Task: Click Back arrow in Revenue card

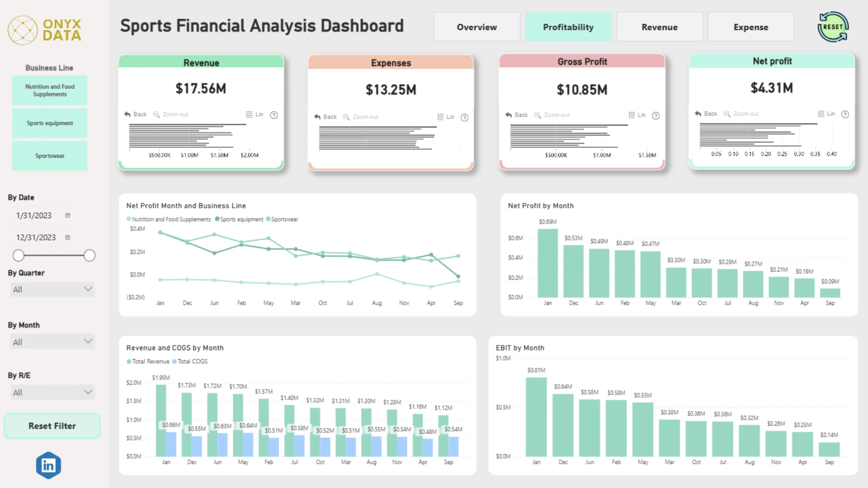Action: (127, 114)
